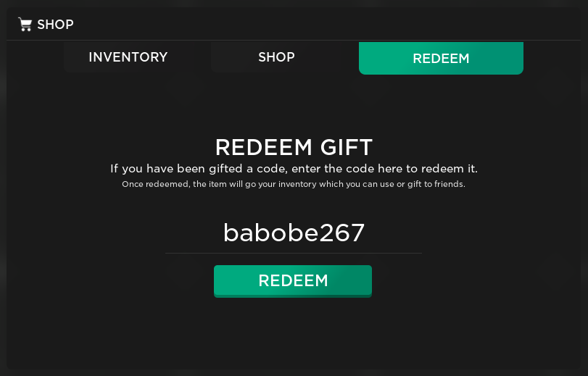The image size is (588, 376).
Task: Click the SHOP title beside the cart
Action: 55,25
